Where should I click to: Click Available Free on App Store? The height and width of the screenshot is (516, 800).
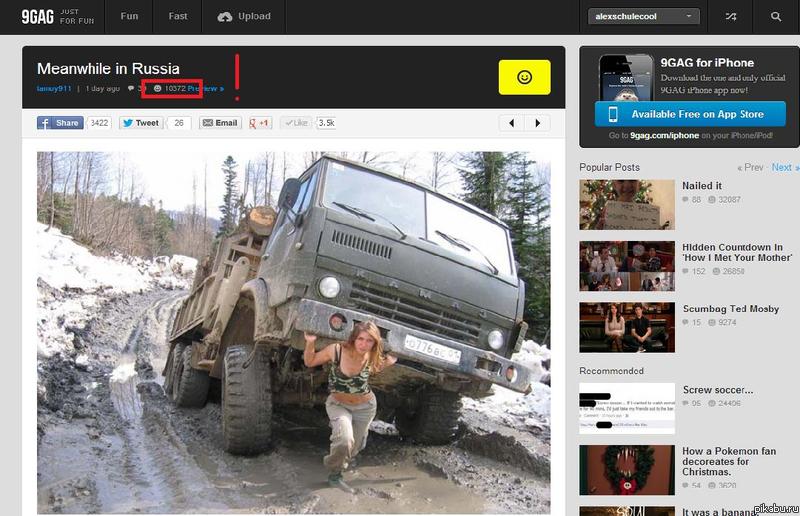pos(682,114)
